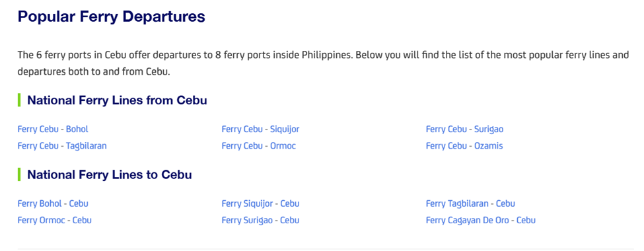Click the green bar beside 'to Cebu' heading
Image resolution: width=644 pixels, height=251 pixels.
point(19,174)
